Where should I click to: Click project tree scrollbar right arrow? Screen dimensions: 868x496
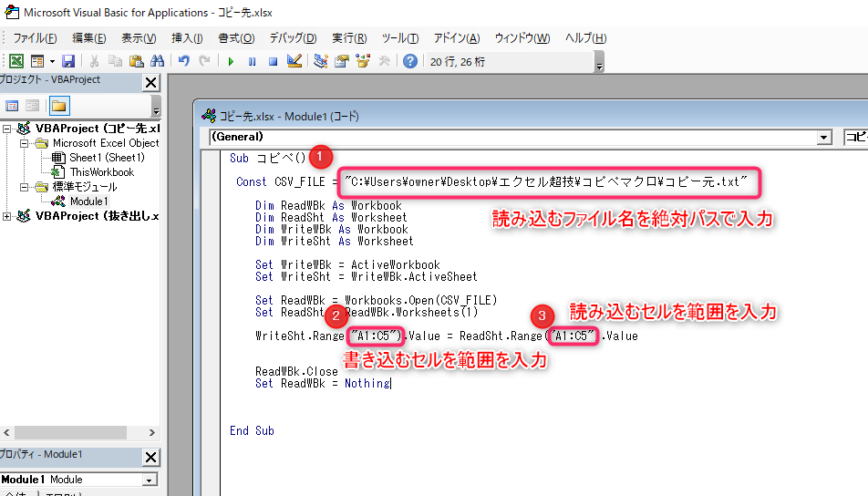pos(151,432)
